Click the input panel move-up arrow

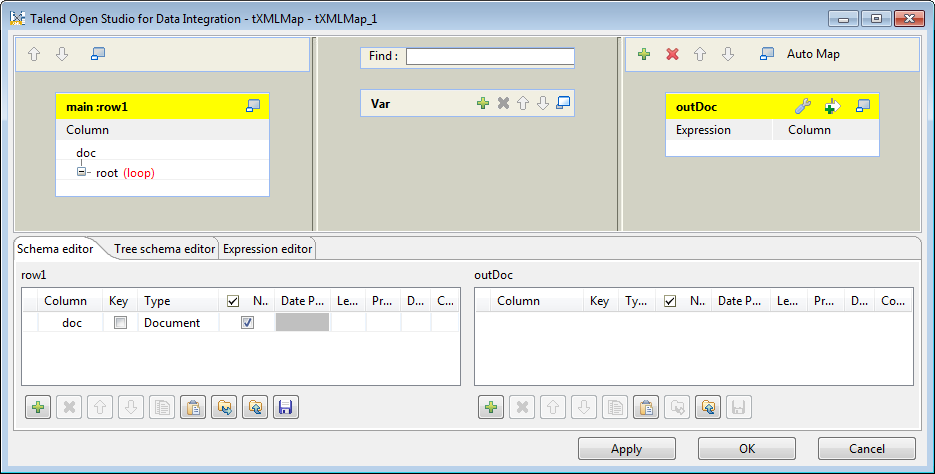[x=34, y=54]
